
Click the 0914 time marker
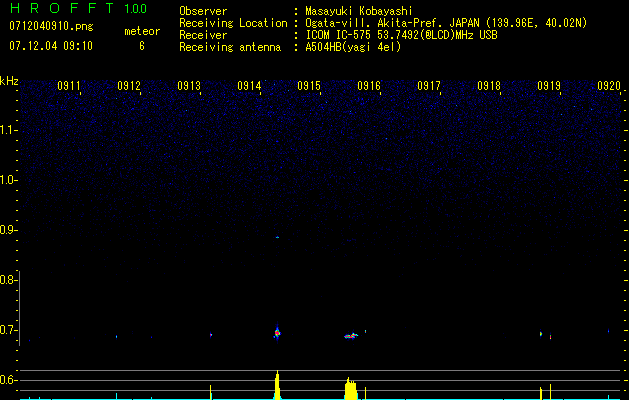pyautogui.click(x=249, y=86)
